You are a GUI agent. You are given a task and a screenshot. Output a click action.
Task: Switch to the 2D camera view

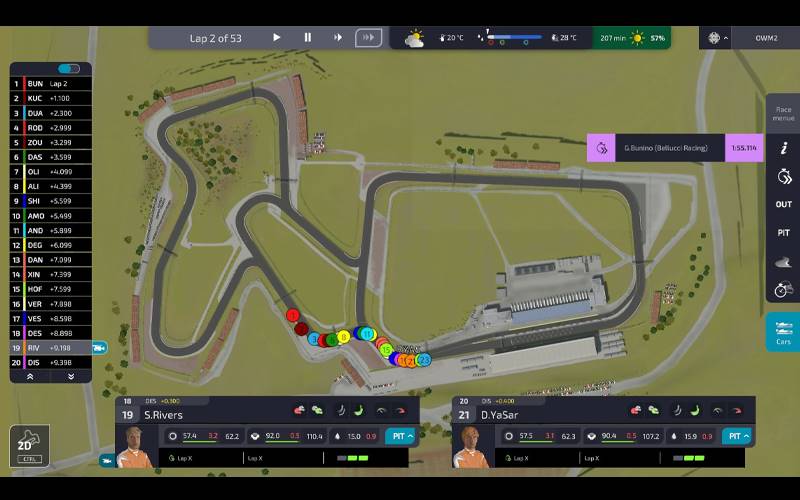(x=29, y=446)
